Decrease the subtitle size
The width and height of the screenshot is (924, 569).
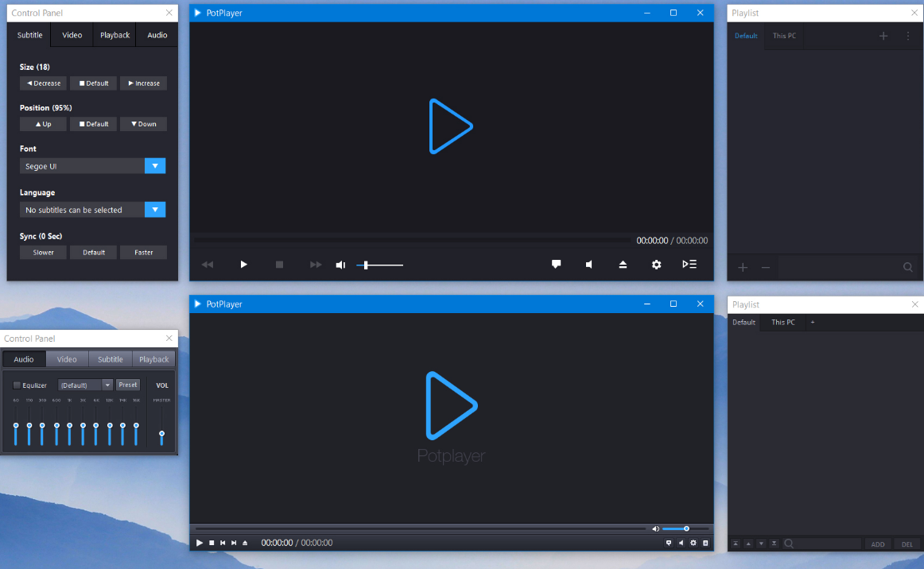point(44,83)
